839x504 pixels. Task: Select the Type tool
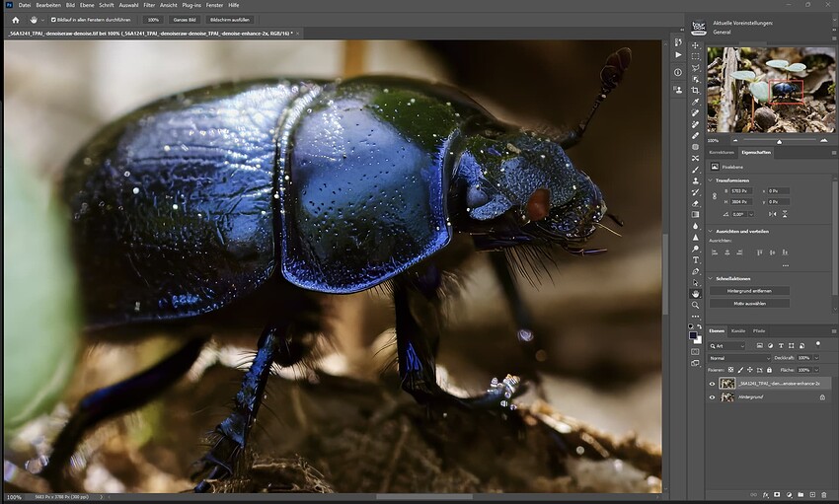pos(695,259)
